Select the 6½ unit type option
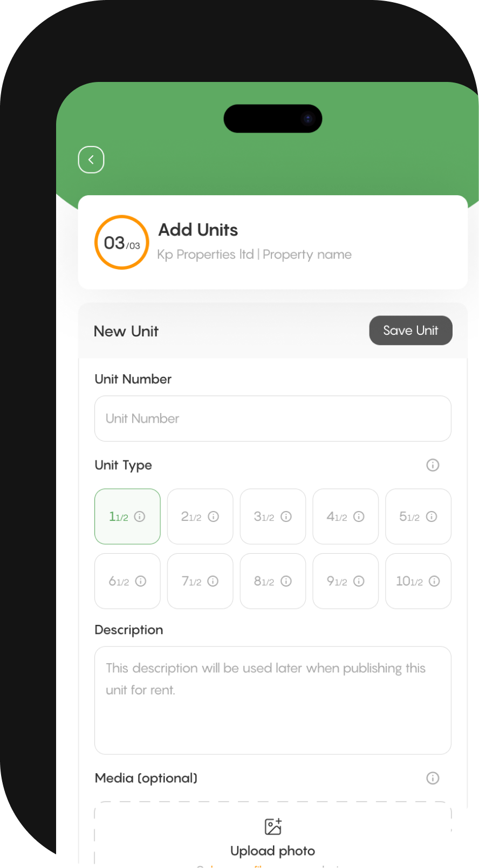This screenshot has height=868, width=479. 127,581
